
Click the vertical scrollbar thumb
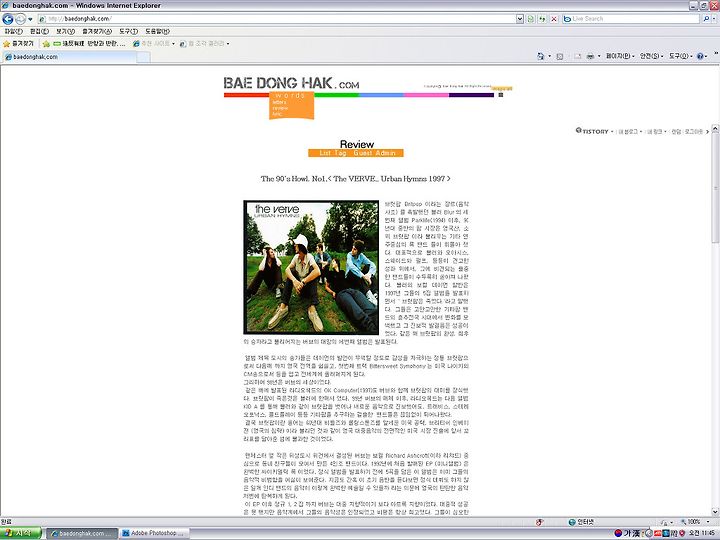point(715,188)
